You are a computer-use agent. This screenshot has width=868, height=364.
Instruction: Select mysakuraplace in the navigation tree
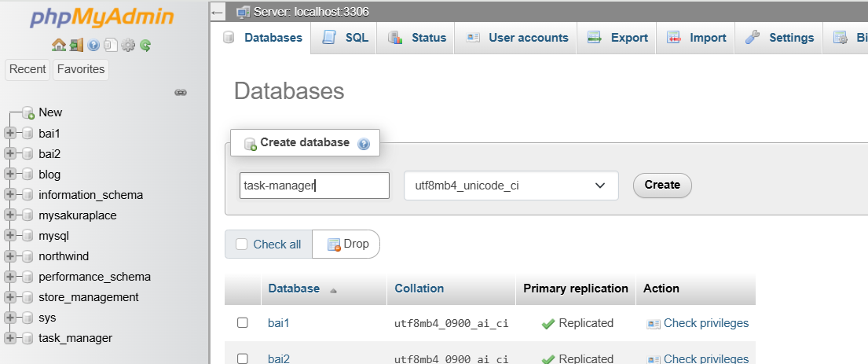78,215
